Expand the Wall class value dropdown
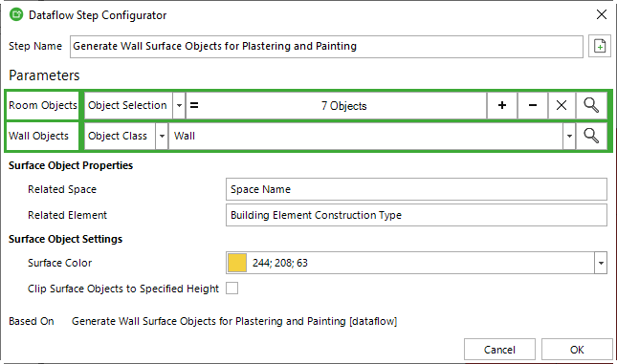The image size is (617, 364). [569, 136]
